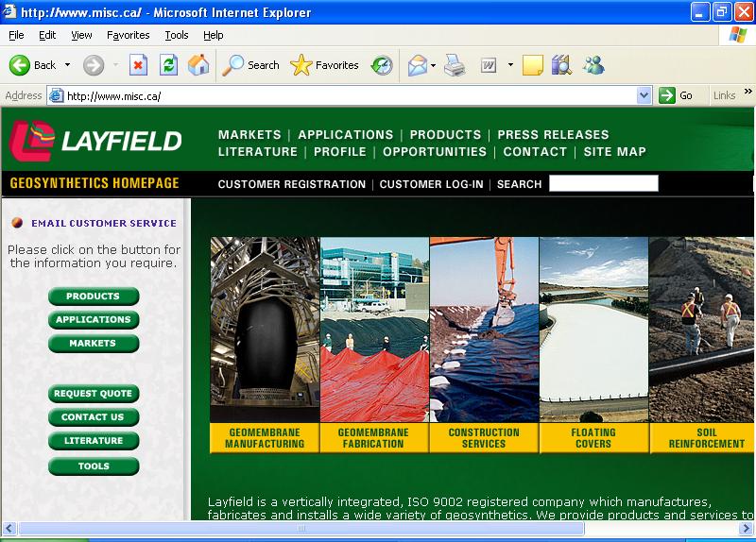This screenshot has height=542, width=756.
Task: Click the page icon in the address bar
Action: [x=57, y=96]
